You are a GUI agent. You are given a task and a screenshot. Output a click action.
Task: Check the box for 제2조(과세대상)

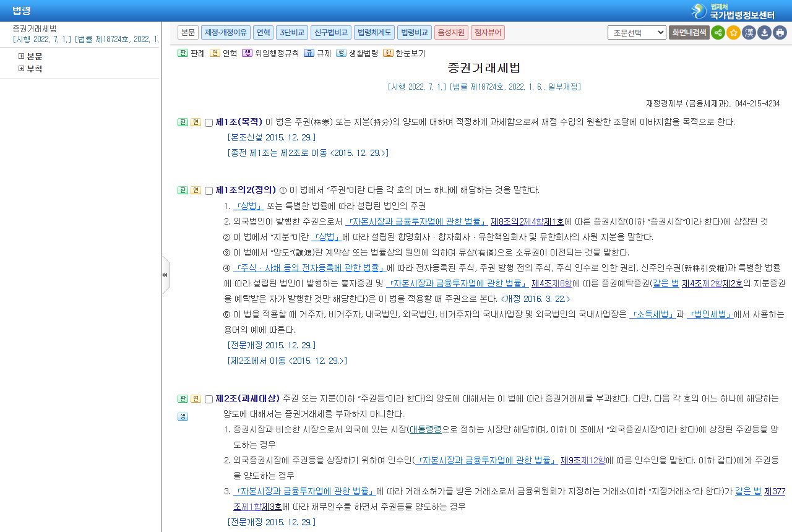tap(209, 399)
